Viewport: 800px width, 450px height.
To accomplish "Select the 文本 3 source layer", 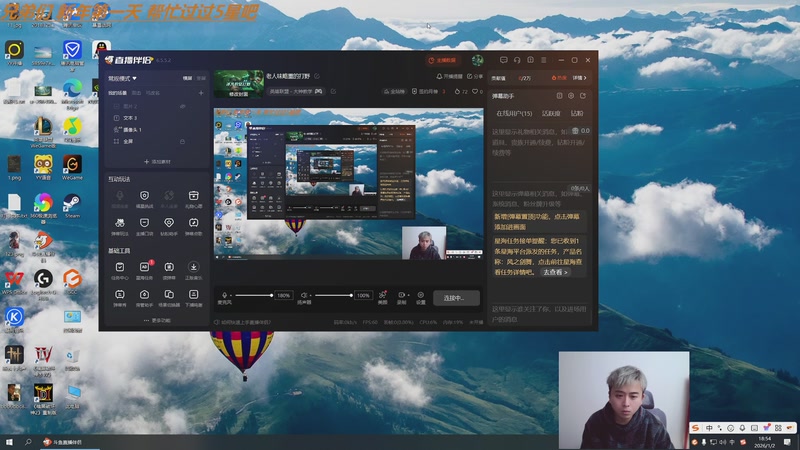I will (x=132, y=118).
